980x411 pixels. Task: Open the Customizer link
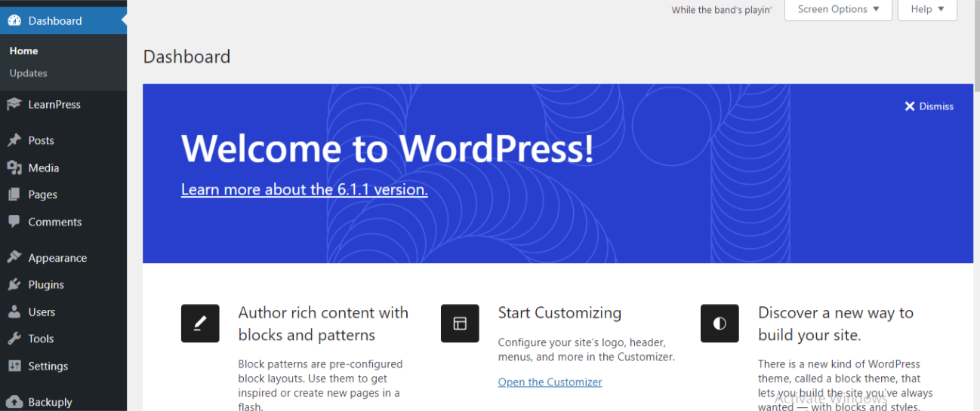click(550, 382)
